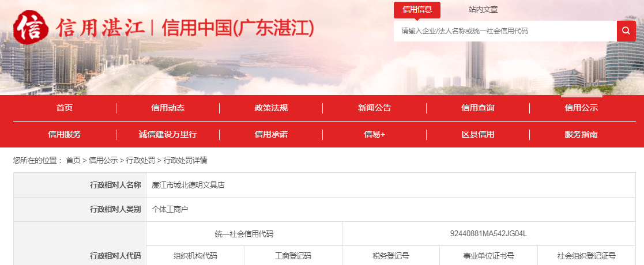
Task: Go to 政策法规 in the menu
Action: pos(271,108)
